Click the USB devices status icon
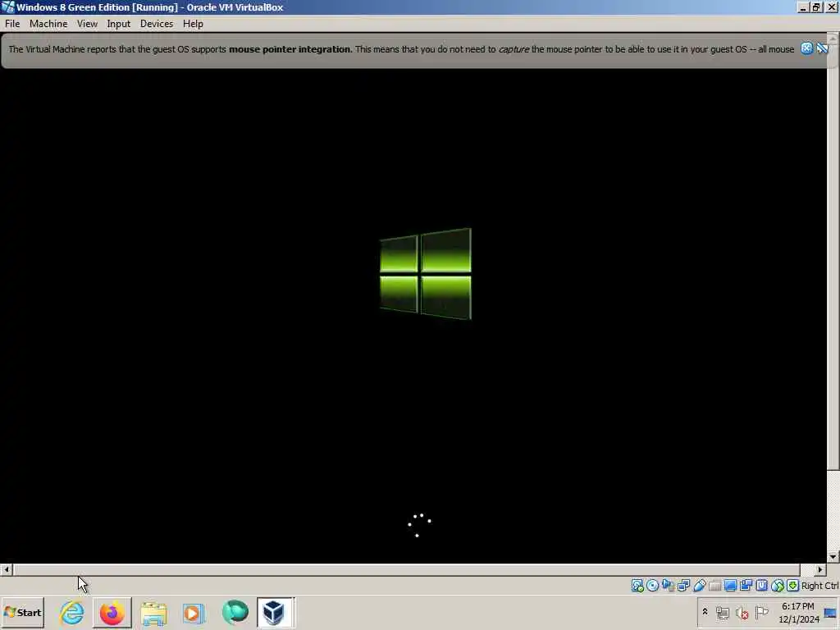 point(699,586)
